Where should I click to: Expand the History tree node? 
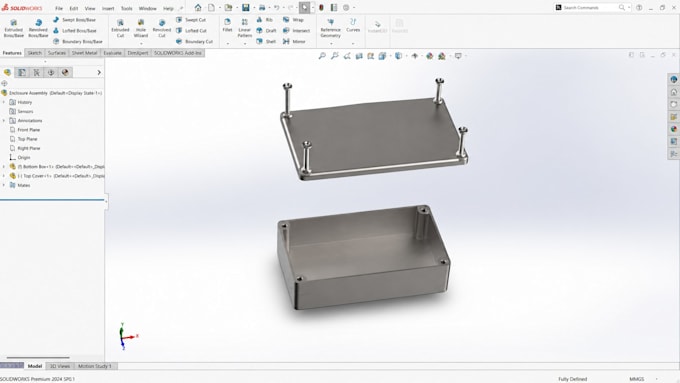pyautogui.click(x=4, y=102)
